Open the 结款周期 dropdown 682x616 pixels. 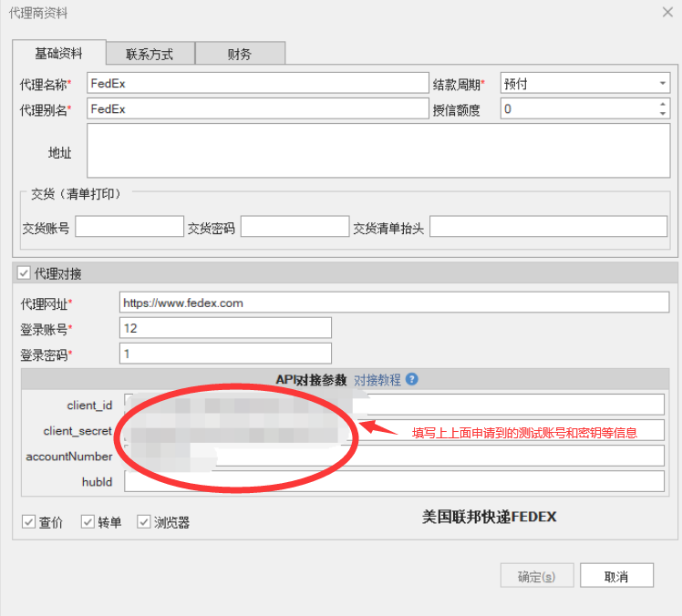tap(662, 84)
